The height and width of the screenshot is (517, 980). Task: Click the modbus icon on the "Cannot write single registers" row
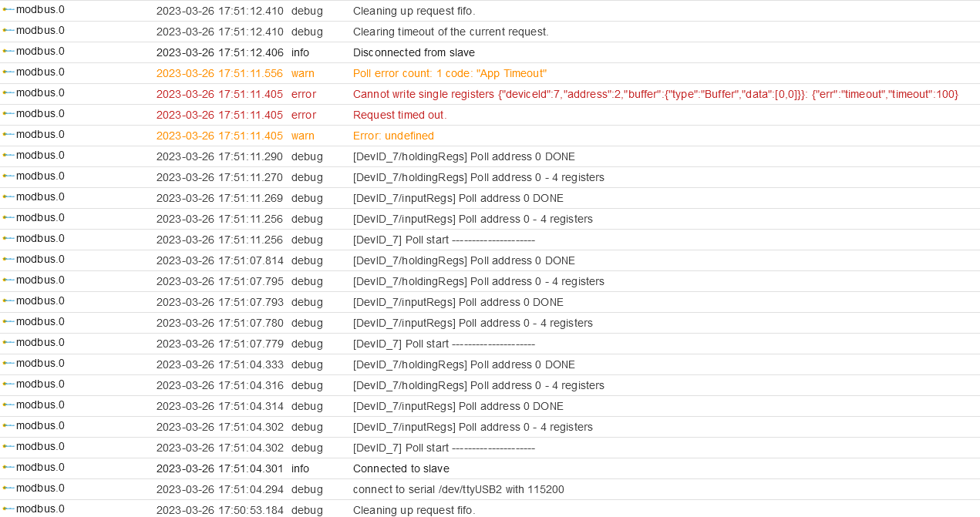click(8, 93)
